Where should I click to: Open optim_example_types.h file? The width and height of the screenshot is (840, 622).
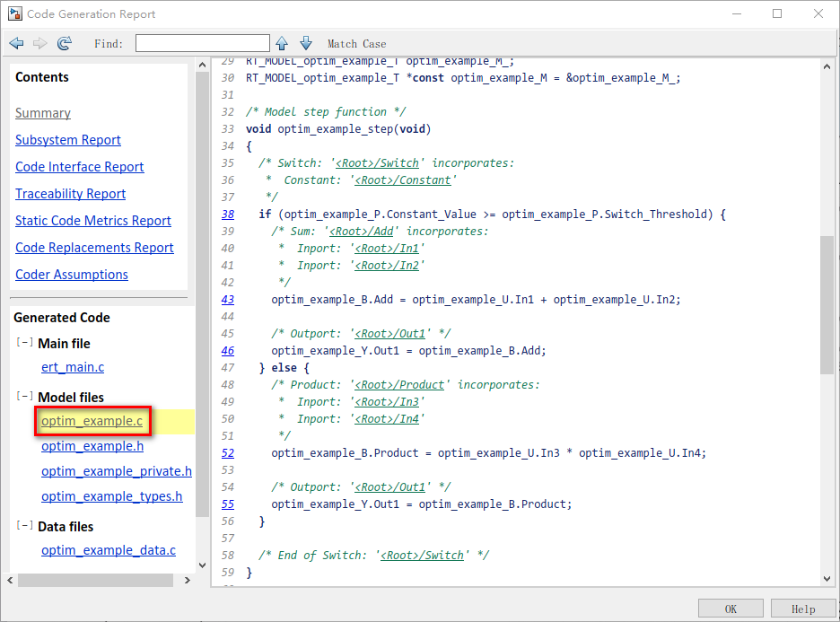111,496
